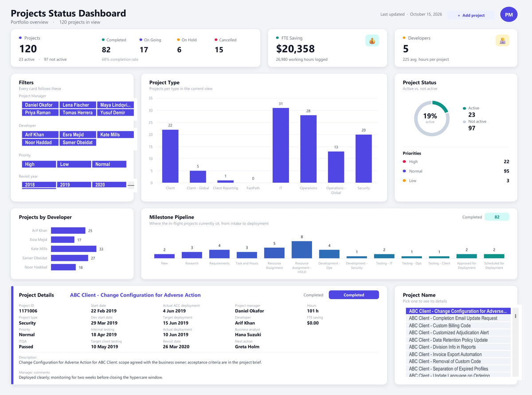Viewport: 532px width, 395px height.
Task: Click the Add project button
Action: pyautogui.click(x=471, y=15)
